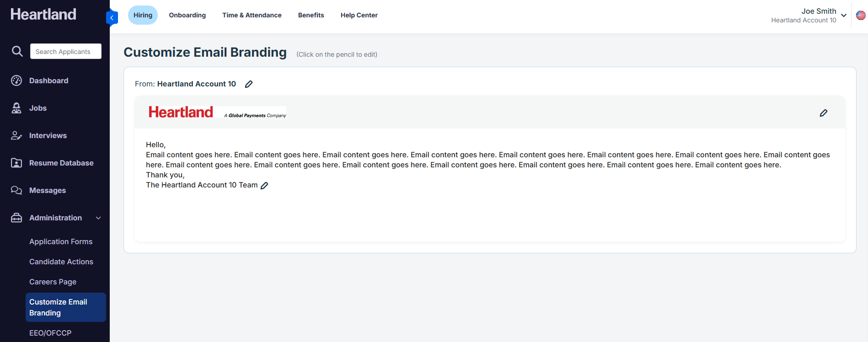Viewport: 868px width, 342px height.
Task: Click the Customize Email Branding heading
Action: [205, 52]
